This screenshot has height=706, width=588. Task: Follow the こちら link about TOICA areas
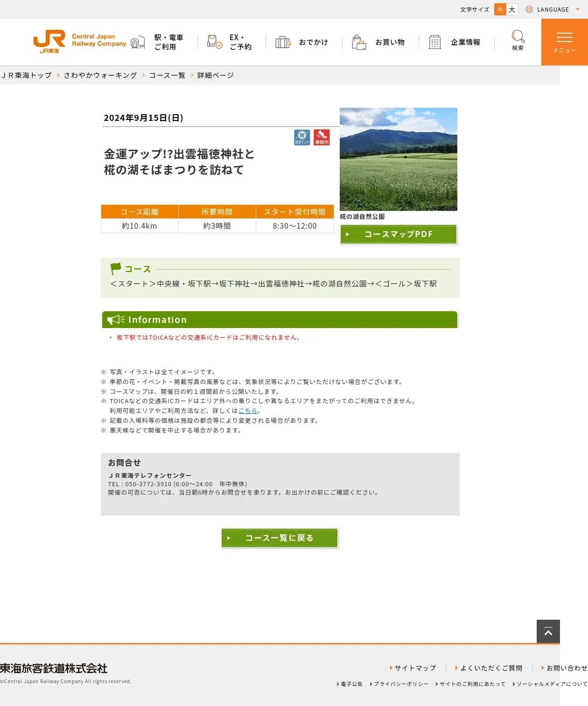point(248,411)
